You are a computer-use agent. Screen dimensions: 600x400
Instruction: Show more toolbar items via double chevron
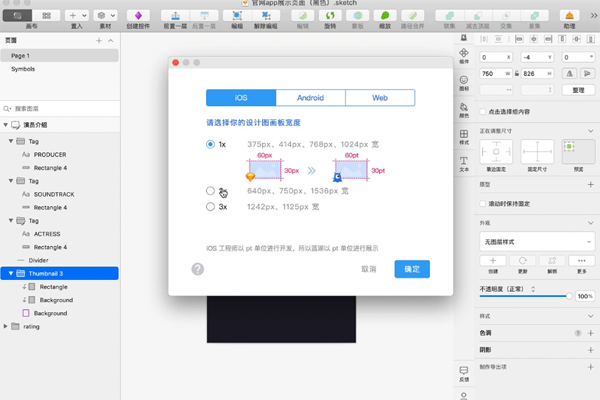pyautogui.click(x=593, y=16)
